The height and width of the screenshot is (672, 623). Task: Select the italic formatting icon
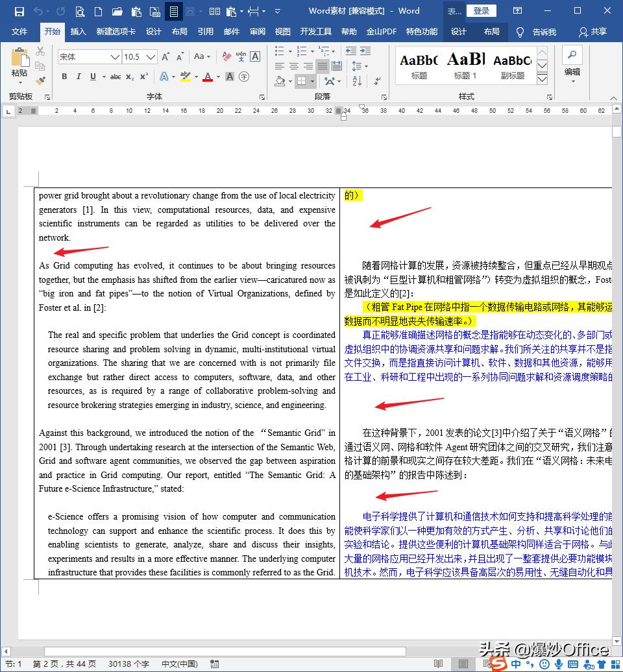click(x=79, y=77)
